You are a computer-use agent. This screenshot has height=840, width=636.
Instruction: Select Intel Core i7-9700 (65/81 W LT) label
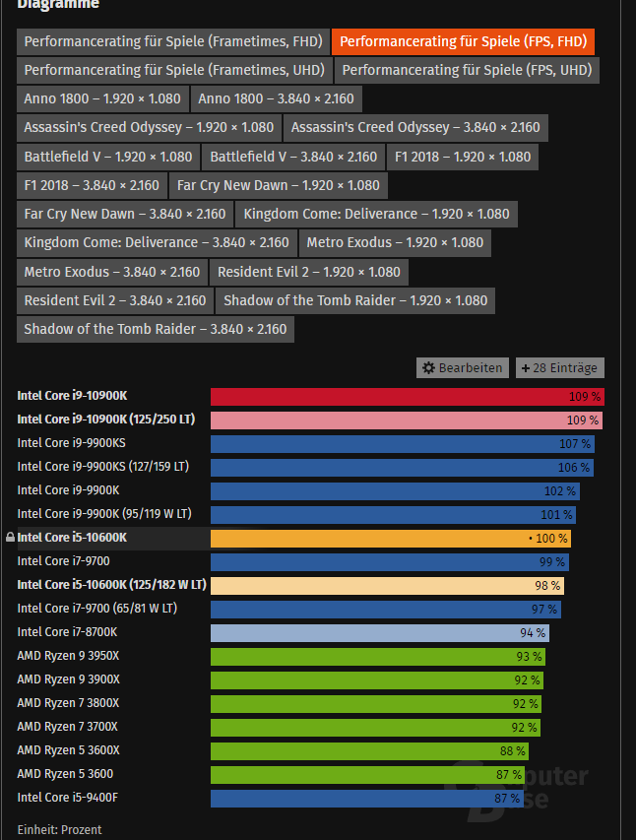[97, 608]
